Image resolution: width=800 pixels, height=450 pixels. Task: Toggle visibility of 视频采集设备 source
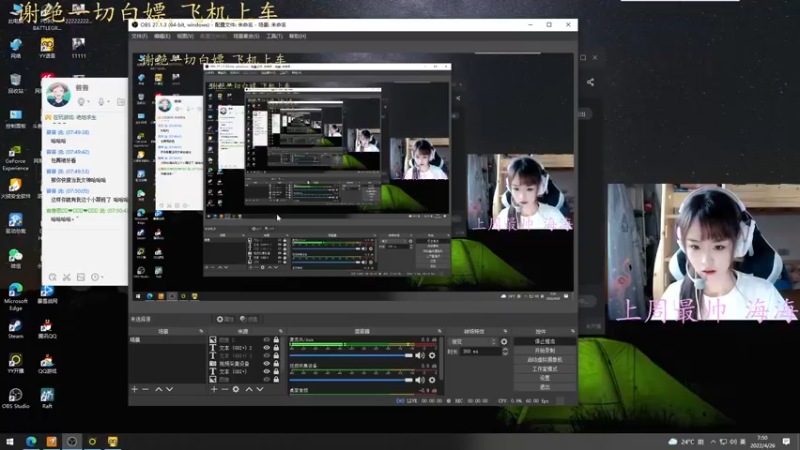266,364
